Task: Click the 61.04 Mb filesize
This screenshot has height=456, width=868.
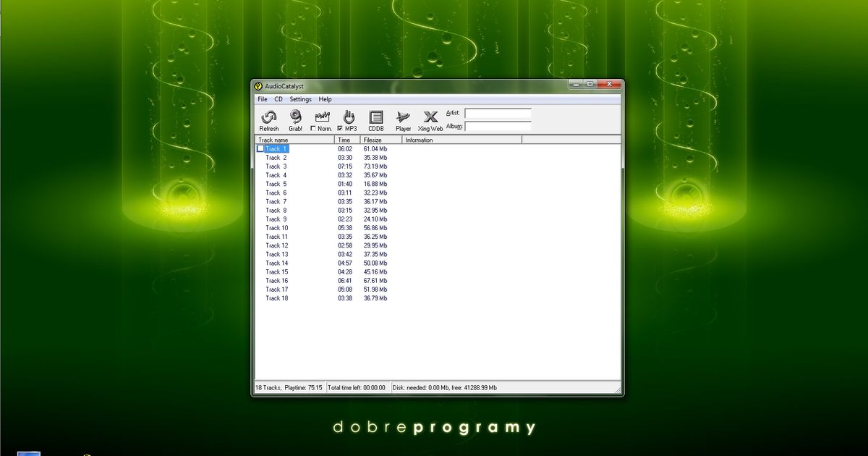Action: tap(375, 148)
